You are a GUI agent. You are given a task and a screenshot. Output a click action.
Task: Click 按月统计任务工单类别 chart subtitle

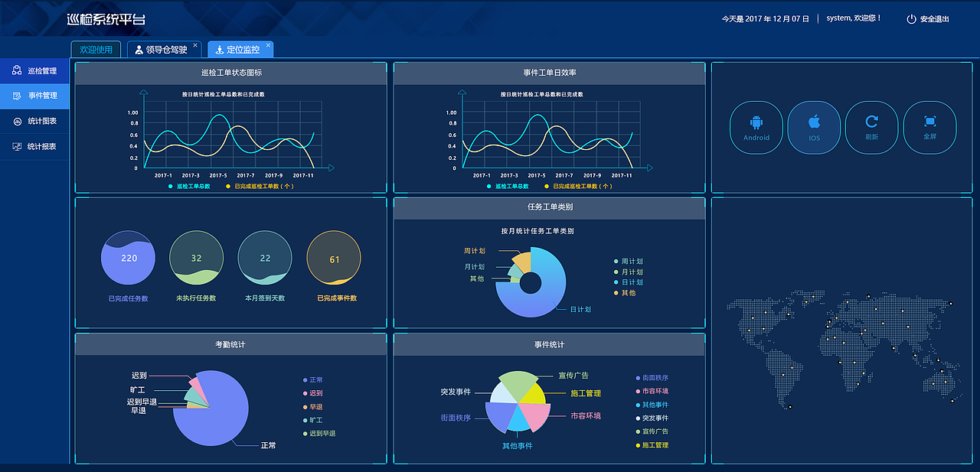click(x=537, y=231)
